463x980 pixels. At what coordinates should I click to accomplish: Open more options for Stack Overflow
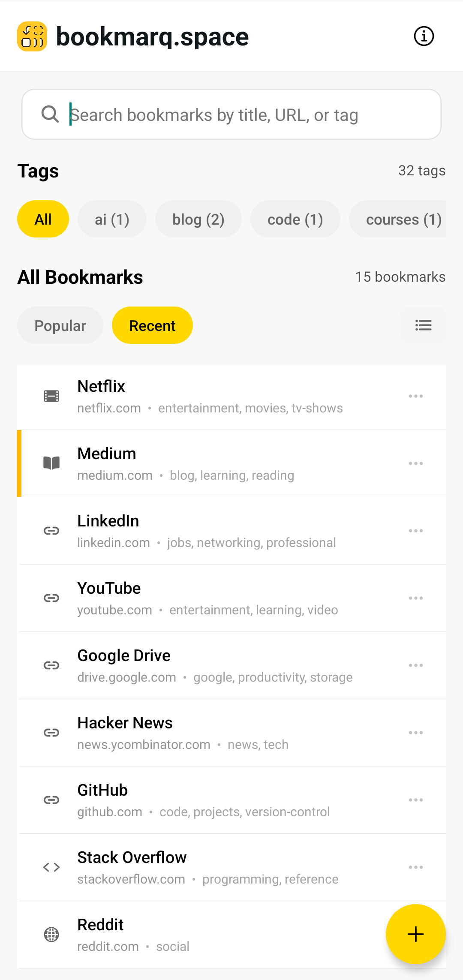pyautogui.click(x=416, y=867)
